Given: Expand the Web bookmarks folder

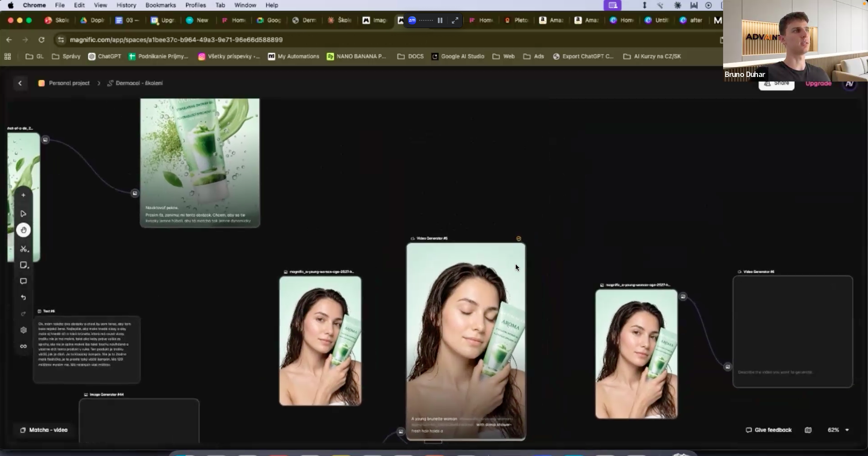Looking at the screenshot, I should click(504, 57).
